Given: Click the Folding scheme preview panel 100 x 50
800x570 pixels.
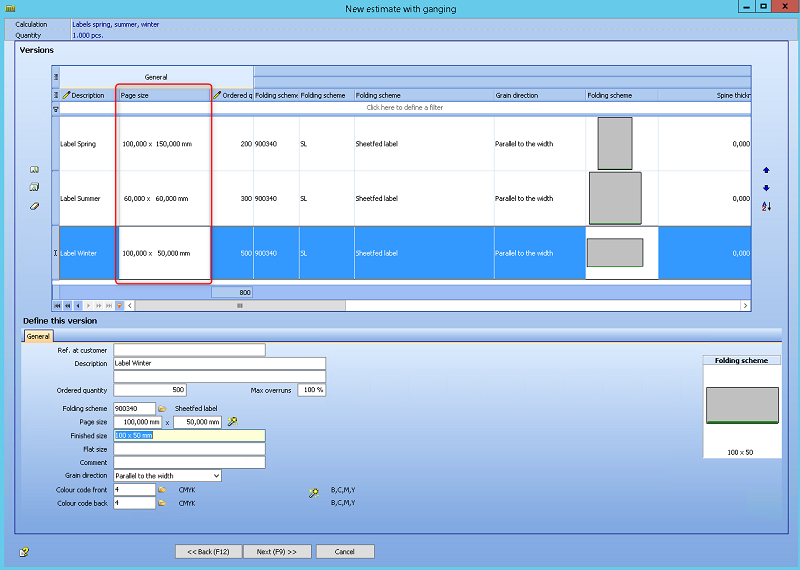Looking at the screenshot, I should point(742,407).
